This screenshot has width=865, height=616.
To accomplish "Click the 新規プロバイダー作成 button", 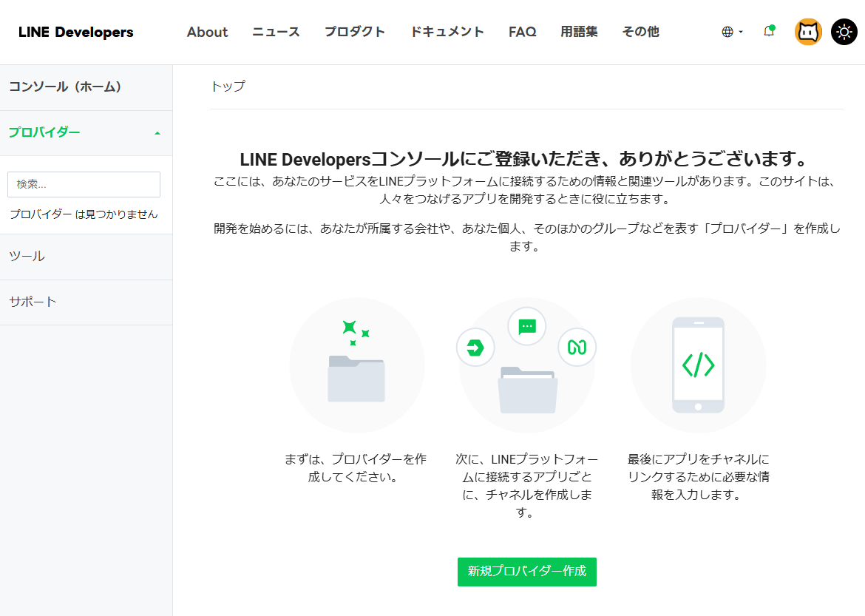I will coord(527,572).
